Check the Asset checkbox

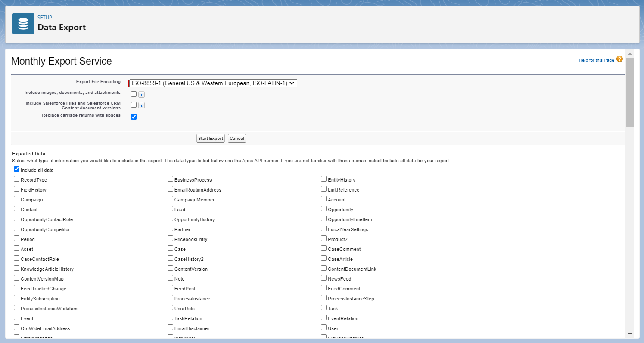pyautogui.click(x=16, y=248)
